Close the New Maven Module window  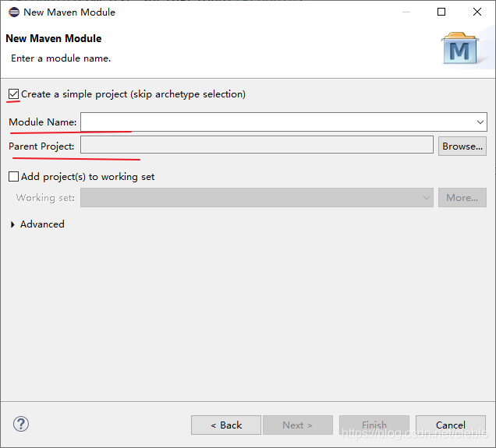pos(477,12)
